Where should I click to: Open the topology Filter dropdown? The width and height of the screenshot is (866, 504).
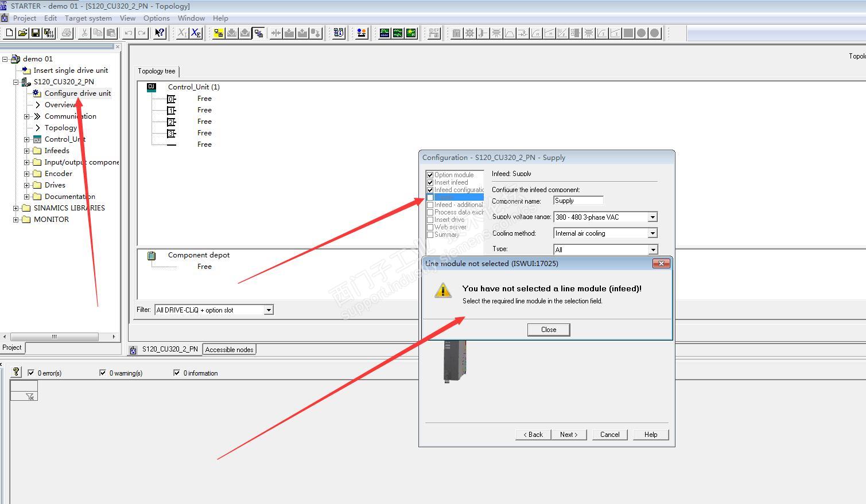(268, 310)
